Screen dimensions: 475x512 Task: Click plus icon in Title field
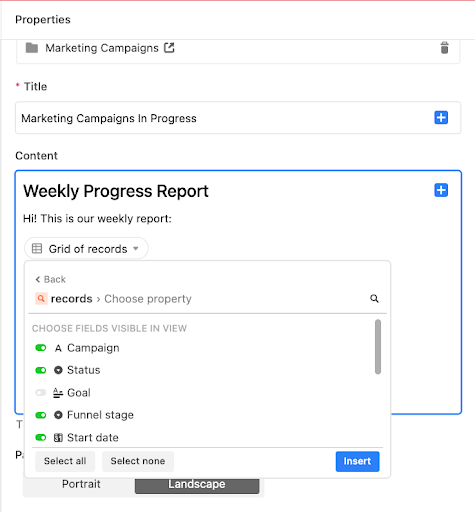click(x=441, y=118)
